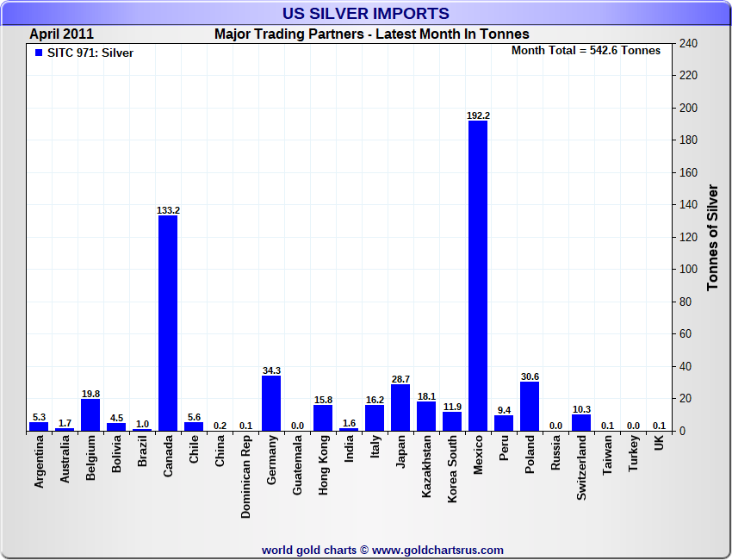Click the Month Total 542.6 Tonnes label
Screen dimensions: 732x560
[x=586, y=51]
